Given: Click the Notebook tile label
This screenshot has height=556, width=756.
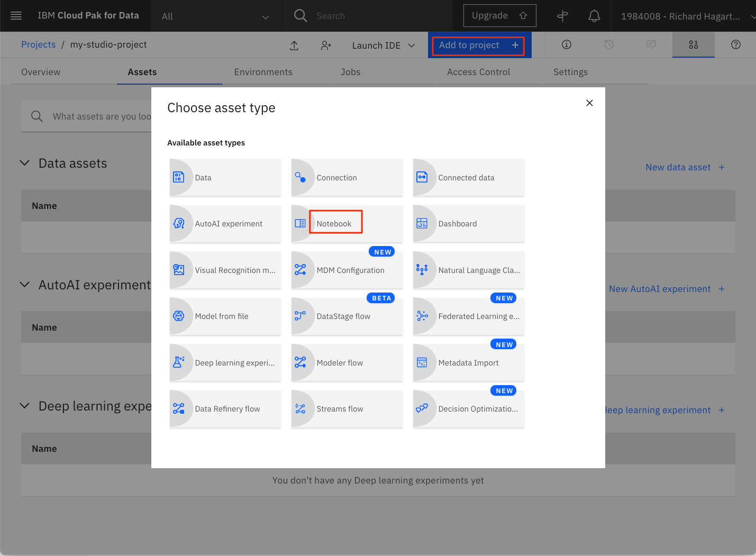Looking at the screenshot, I should click(x=334, y=224).
